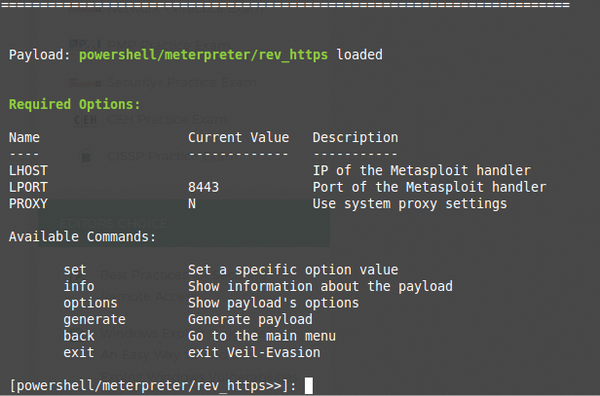The image size is (600, 396).
Task: Click the 'Current Value' column header
Action: pos(238,137)
